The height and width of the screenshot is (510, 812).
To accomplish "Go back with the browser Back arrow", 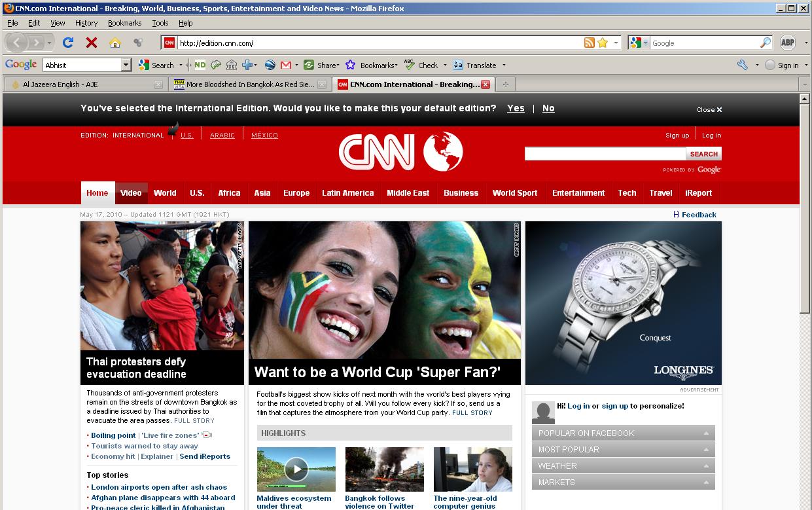I will [x=16, y=43].
